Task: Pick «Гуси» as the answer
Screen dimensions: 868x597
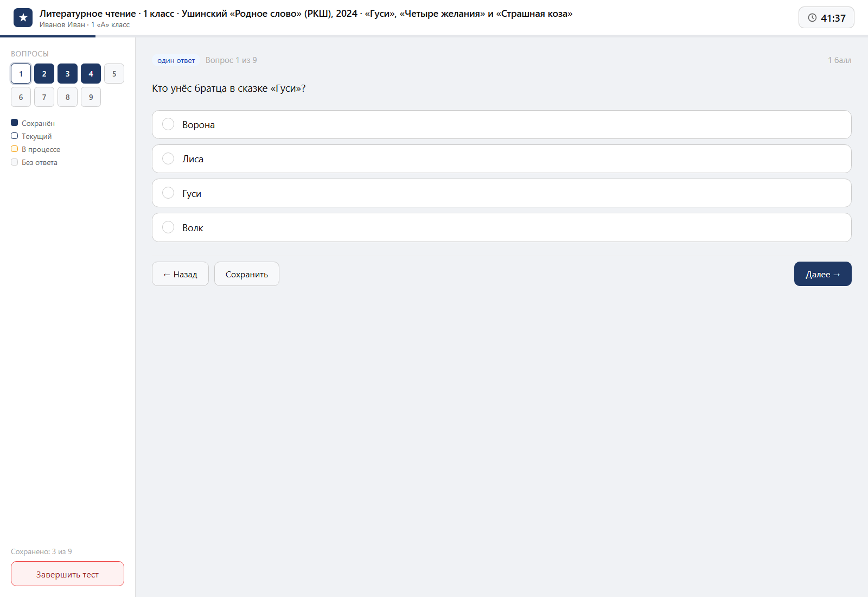Action: click(501, 193)
